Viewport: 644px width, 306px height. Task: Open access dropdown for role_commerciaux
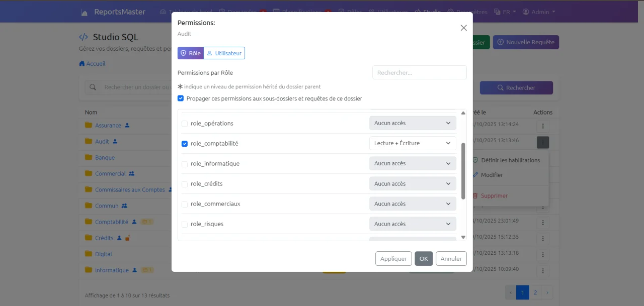[413, 203]
